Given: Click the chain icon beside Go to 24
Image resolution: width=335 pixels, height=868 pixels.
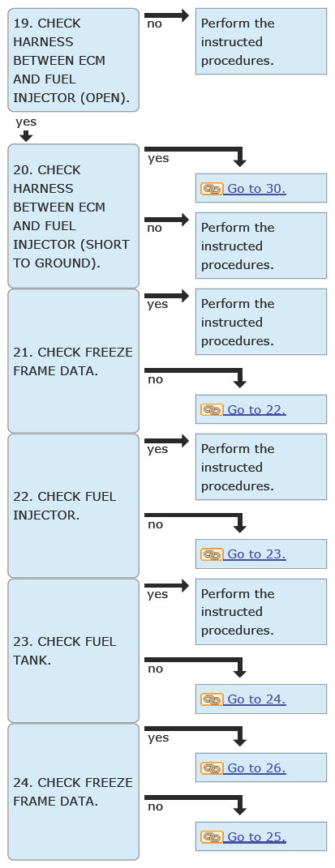Looking at the screenshot, I should pos(212,699).
